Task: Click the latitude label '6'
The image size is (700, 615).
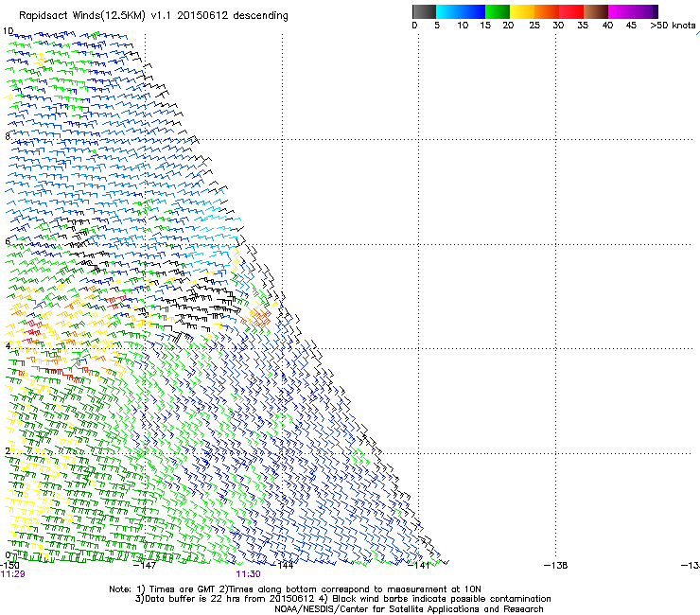Action: [x=8, y=241]
